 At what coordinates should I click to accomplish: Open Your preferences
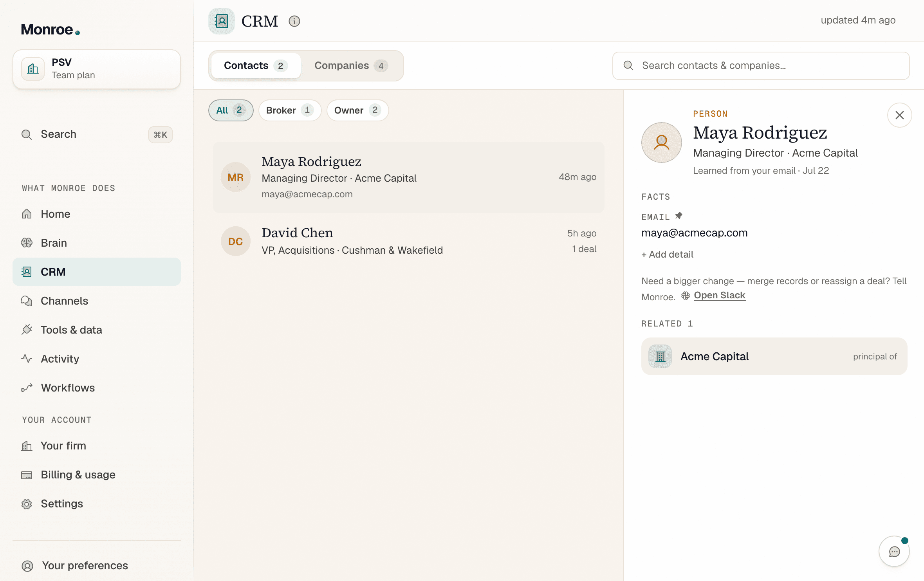97,566
